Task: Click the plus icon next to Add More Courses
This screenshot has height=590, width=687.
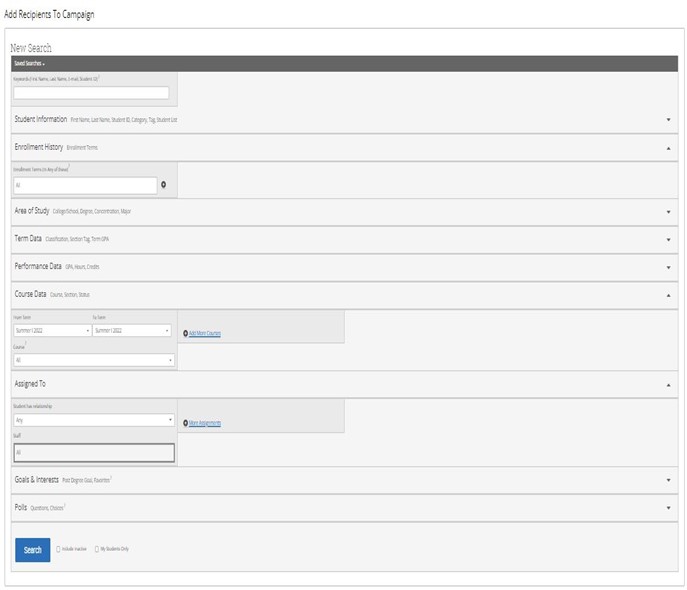Action: click(186, 333)
